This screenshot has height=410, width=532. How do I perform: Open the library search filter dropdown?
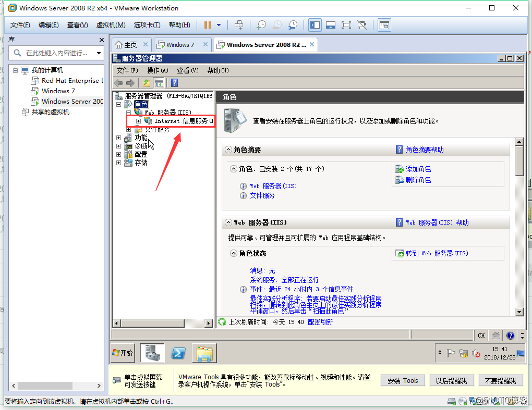tap(99, 53)
